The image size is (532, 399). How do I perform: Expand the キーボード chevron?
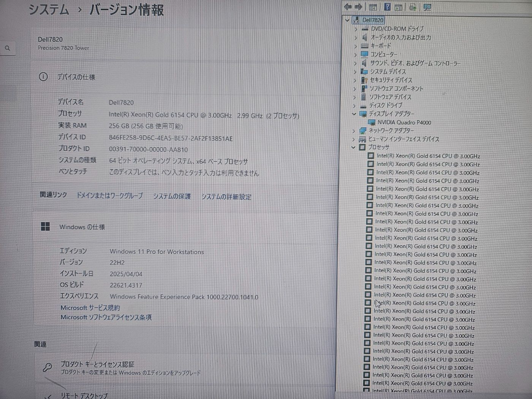coord(355,46)
